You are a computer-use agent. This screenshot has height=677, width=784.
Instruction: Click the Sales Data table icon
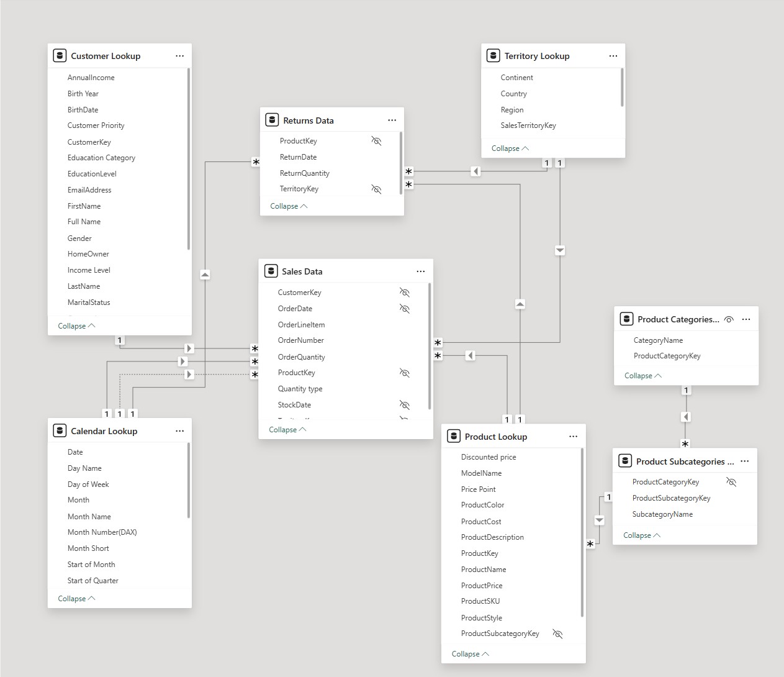(x=271, y=271)
